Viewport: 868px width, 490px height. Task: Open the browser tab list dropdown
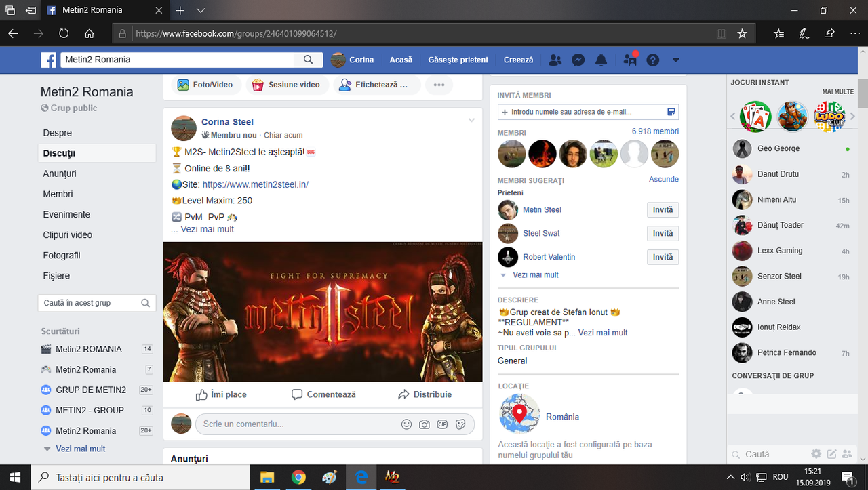201,11
